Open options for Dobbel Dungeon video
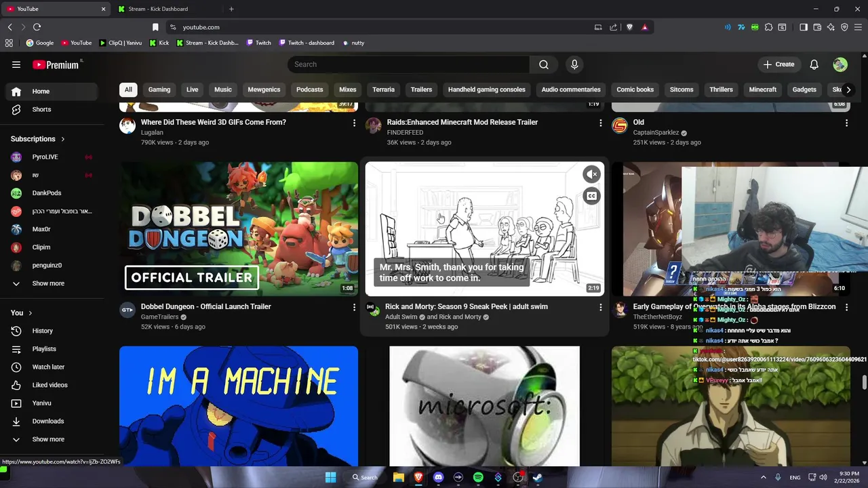868x488 pixels. pyautogui.click(x=353, y=307)
